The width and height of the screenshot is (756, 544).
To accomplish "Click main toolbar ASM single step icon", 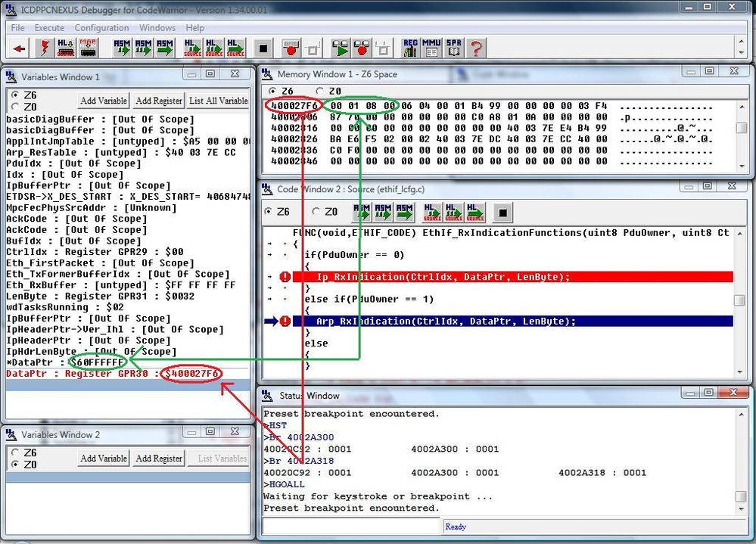I will [x=122, y=48].
